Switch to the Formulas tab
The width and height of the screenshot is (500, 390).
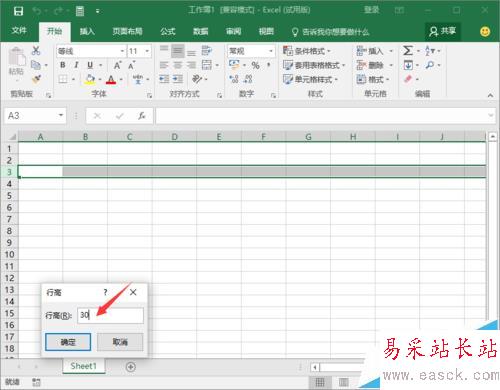(x=168, y=31)
